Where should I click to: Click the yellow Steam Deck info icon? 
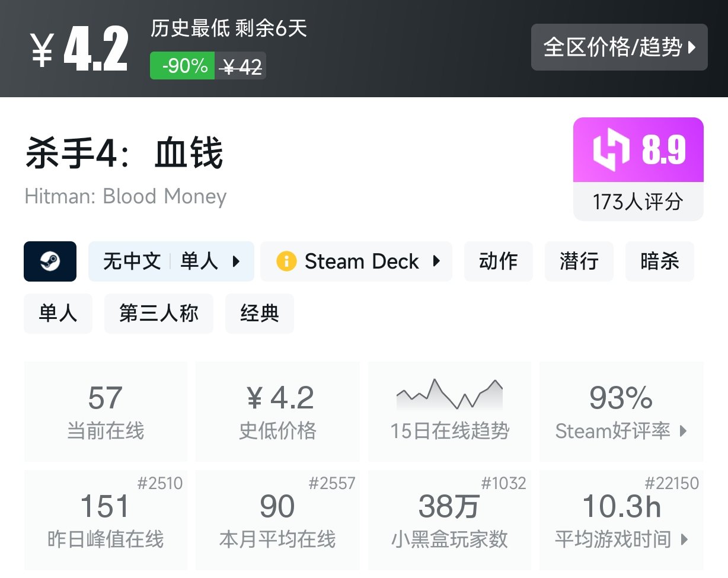pos(286,261)
